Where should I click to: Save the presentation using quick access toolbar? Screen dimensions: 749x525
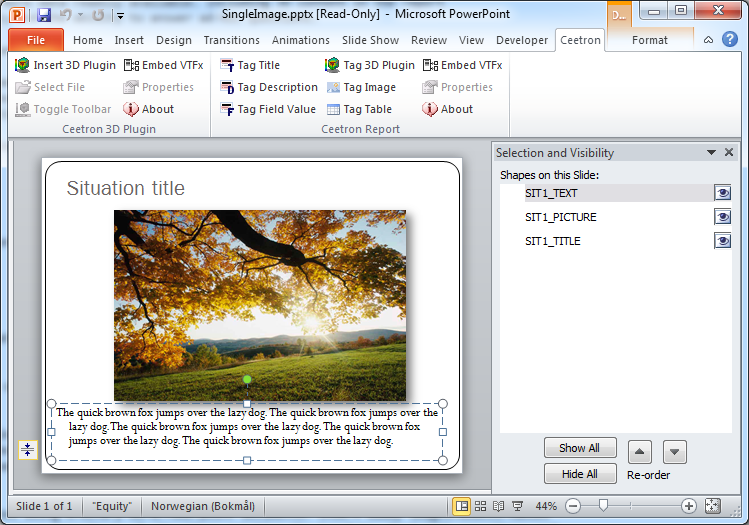pyautogui.click(x=44, y=15)
